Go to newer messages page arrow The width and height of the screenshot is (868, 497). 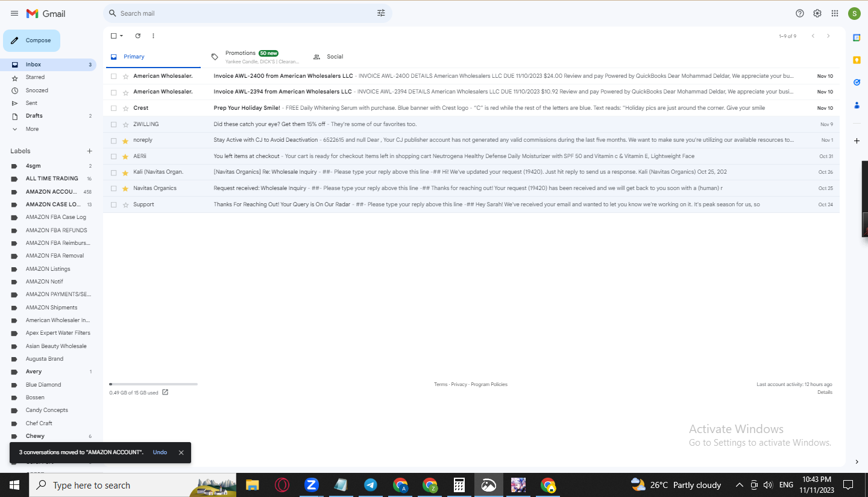813,36
